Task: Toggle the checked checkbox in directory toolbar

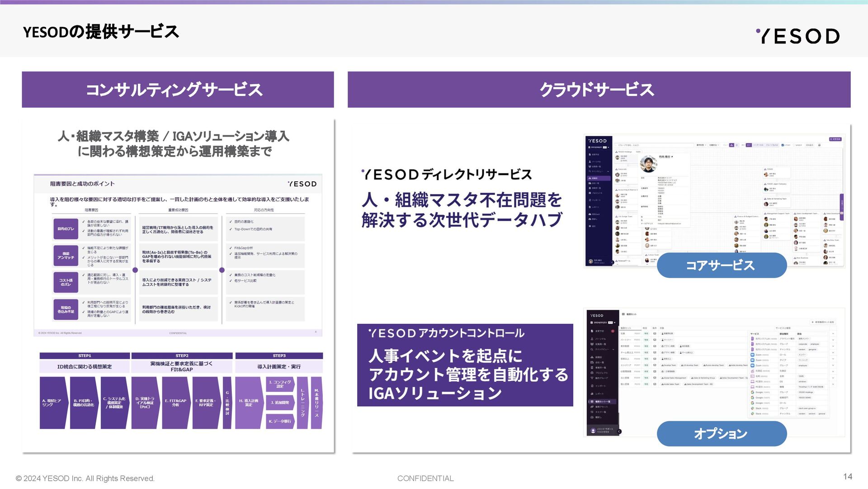Action: pos(783,145)
